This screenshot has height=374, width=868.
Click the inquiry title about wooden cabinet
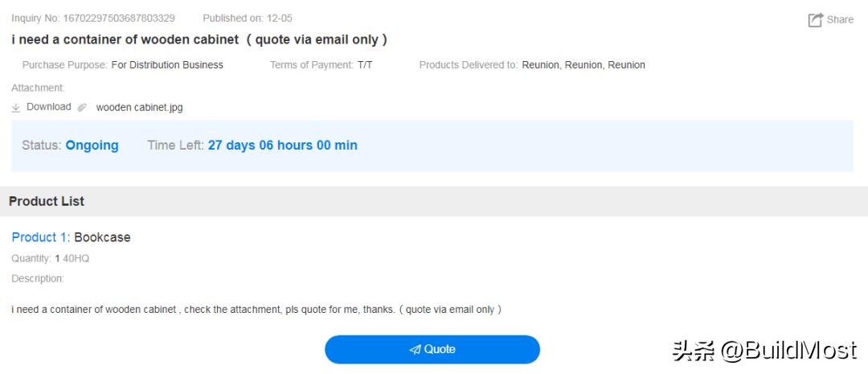(199, 39)
